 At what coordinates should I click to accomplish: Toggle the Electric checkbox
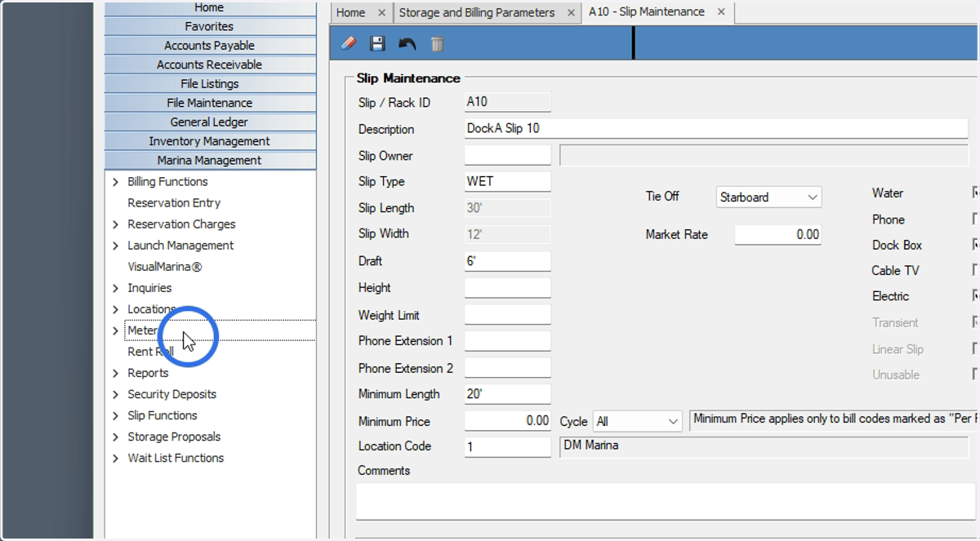point(976,296)
